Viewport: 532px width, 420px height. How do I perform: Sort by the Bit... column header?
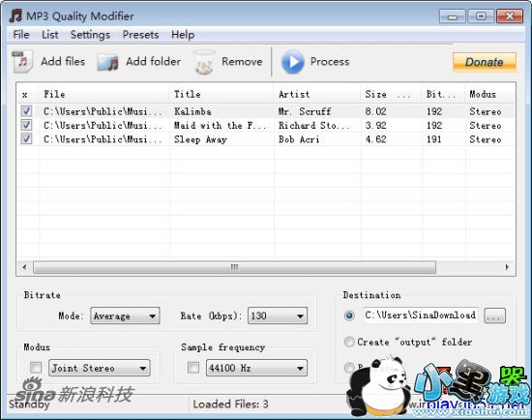[x=443, y=94]
